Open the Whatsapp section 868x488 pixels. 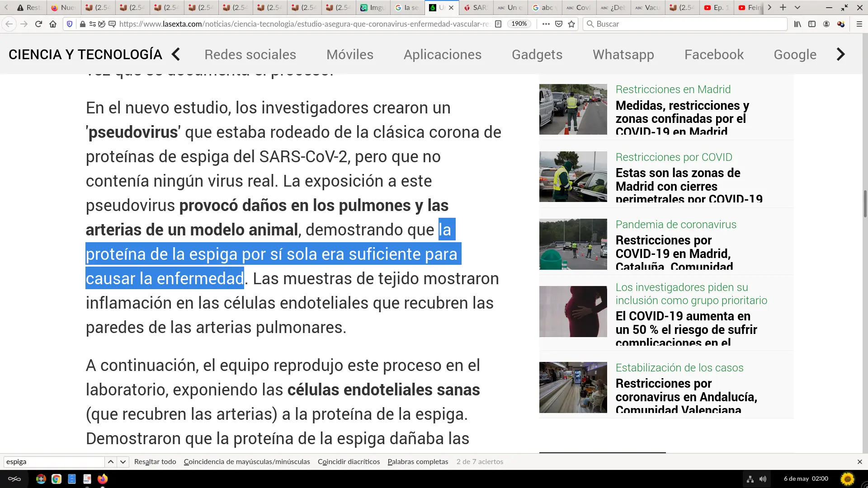coord(623,54)
